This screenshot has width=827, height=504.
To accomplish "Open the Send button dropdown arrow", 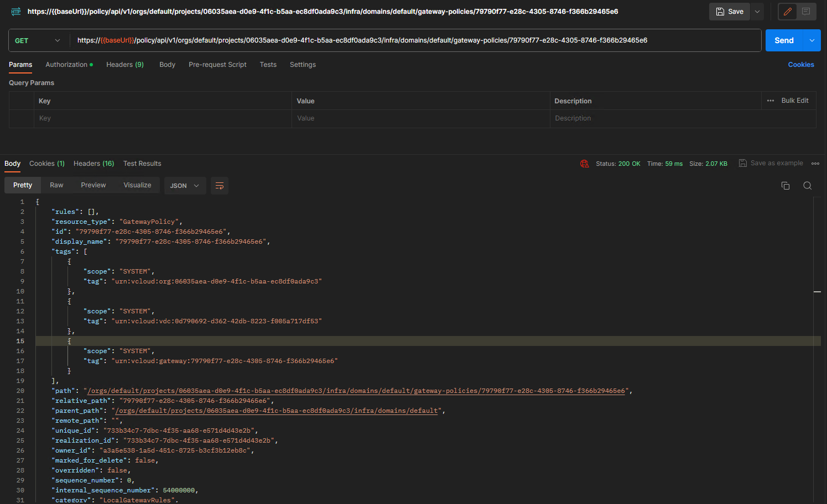I will (812, 40).
